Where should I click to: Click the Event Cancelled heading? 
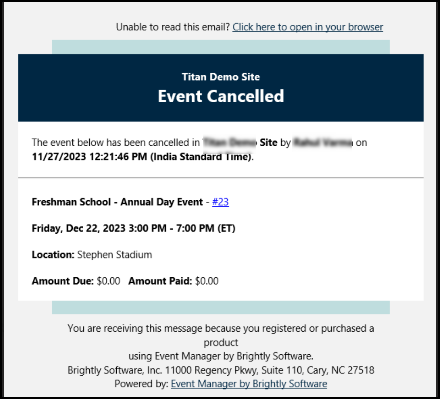pos(221,96)
